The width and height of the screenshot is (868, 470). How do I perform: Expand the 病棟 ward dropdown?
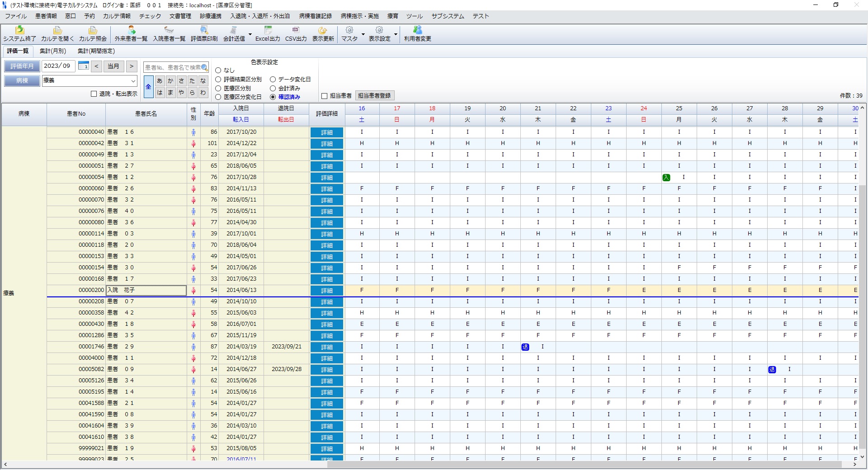(x=133, y=81)
